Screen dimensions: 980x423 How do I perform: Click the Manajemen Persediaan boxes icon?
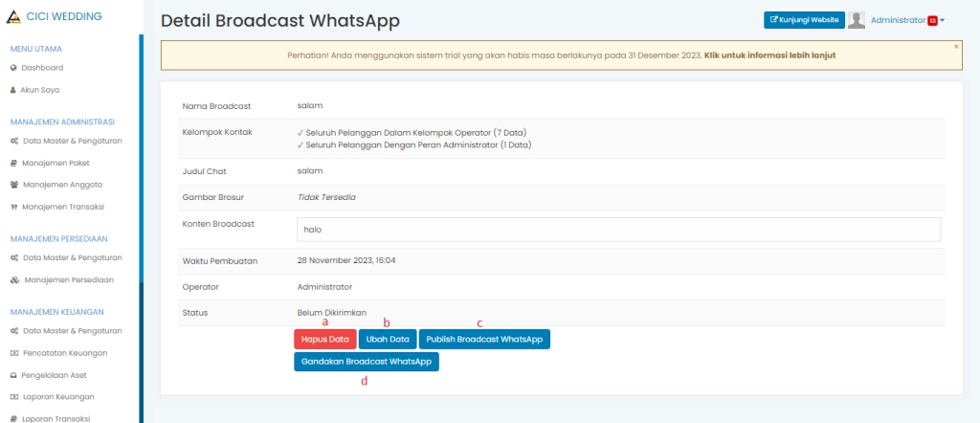click(x=13, y=280)
